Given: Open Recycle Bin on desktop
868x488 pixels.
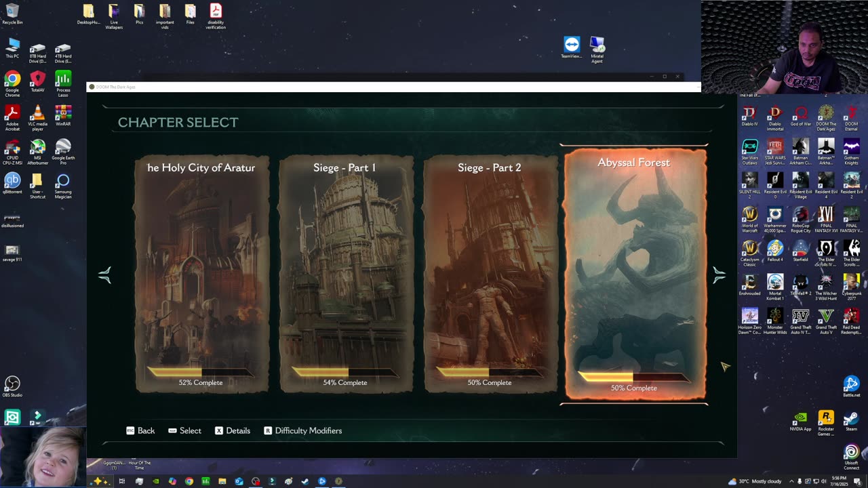Looking at the screenshot, I should pyautogui.click(x=12, y=14).
